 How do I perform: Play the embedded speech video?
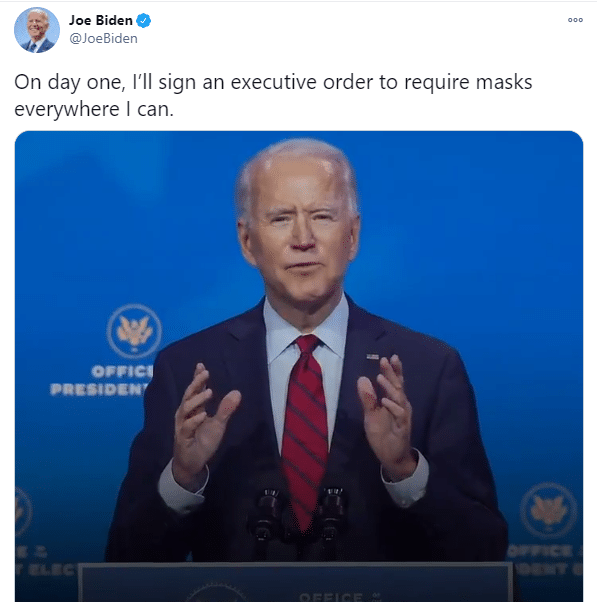299,366
